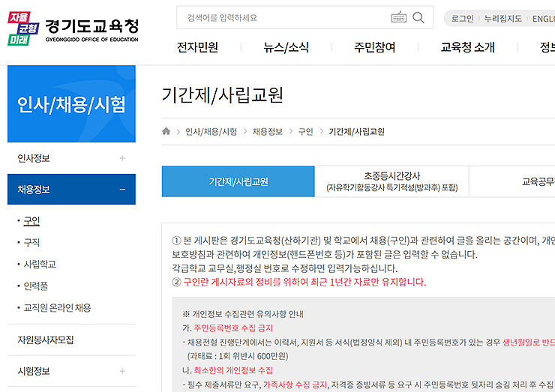Open the 구인 submenu link

click(x=31, y=221)
